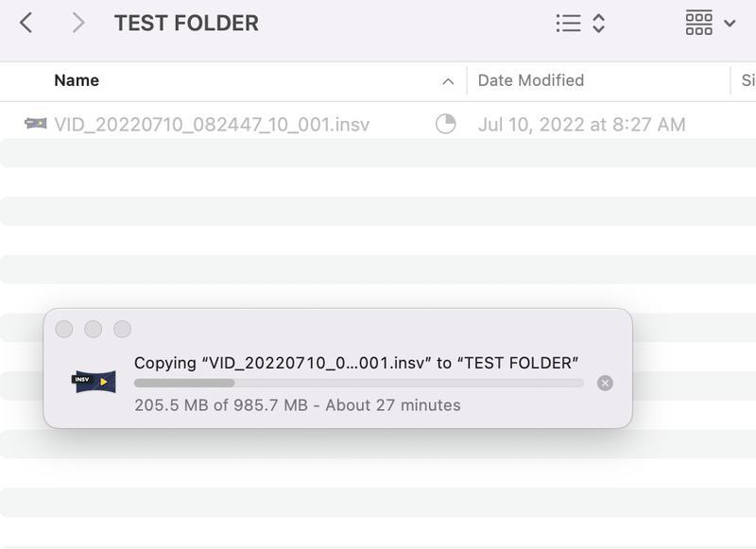
Task: Open the grouping options dropdown chevron
Action: pyautogui.click(x=731, y=23)
